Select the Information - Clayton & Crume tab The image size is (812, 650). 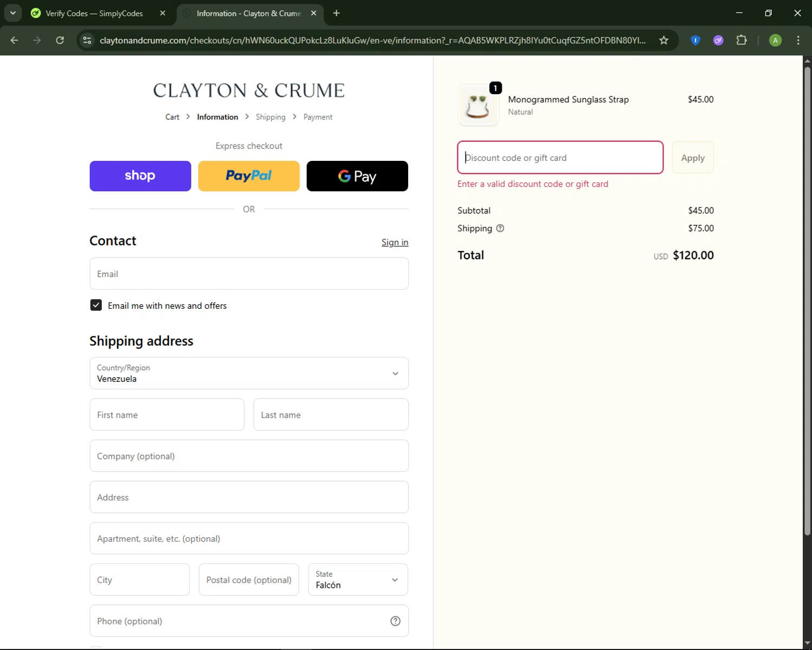250,13
